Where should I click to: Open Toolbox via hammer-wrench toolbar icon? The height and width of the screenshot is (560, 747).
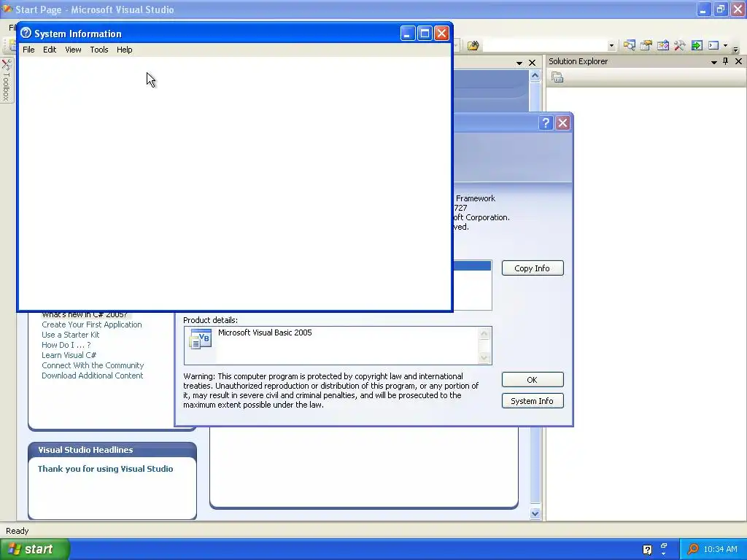point(679,46)
